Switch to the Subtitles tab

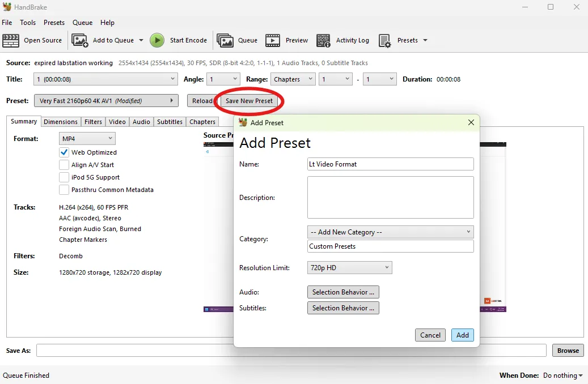pyautogui.click(x=170, y=122)
